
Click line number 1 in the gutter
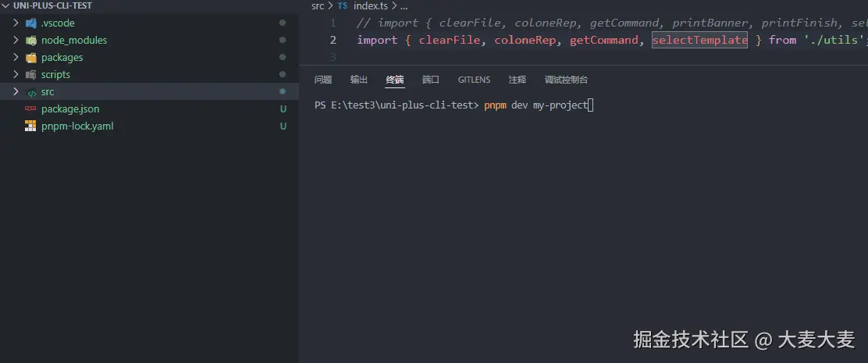point(333,23)
